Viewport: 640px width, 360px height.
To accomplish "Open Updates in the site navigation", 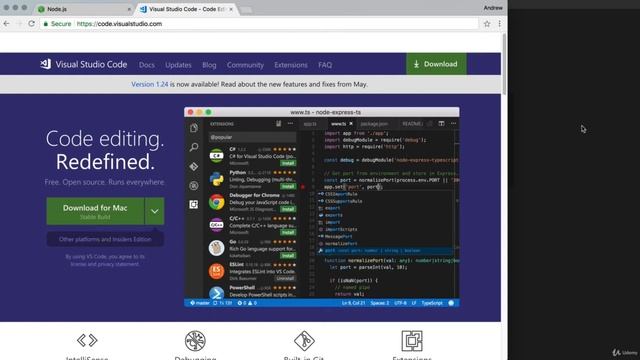I will pos(178,65).
